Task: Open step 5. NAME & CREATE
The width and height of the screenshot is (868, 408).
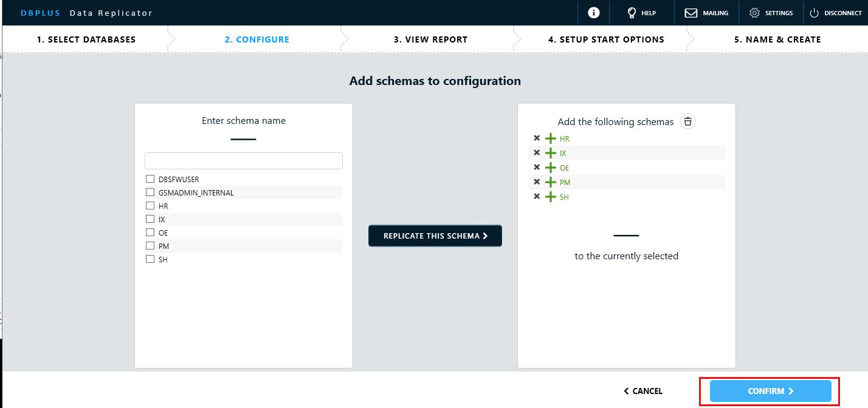Action: pyautogui.click(x=777, y=39)
